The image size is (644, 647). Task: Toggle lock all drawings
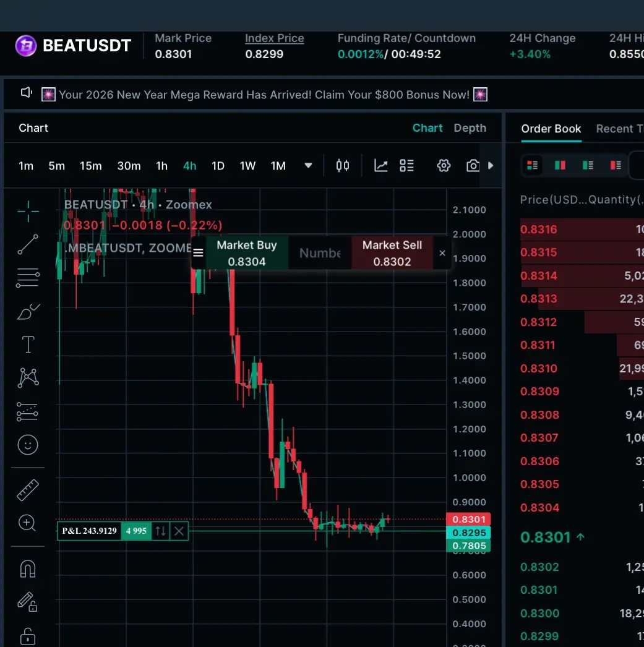(28, 636)
